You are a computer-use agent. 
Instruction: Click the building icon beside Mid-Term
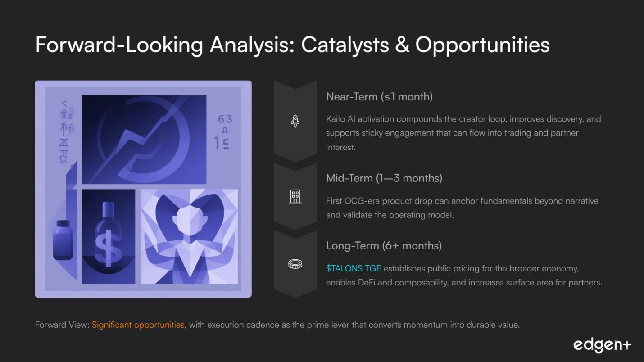(295, 196)
